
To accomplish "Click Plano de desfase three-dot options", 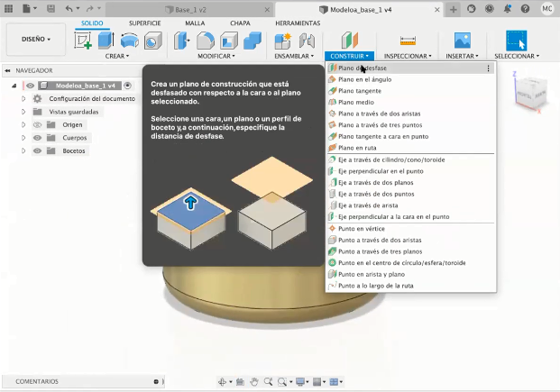I will [488, 68].
